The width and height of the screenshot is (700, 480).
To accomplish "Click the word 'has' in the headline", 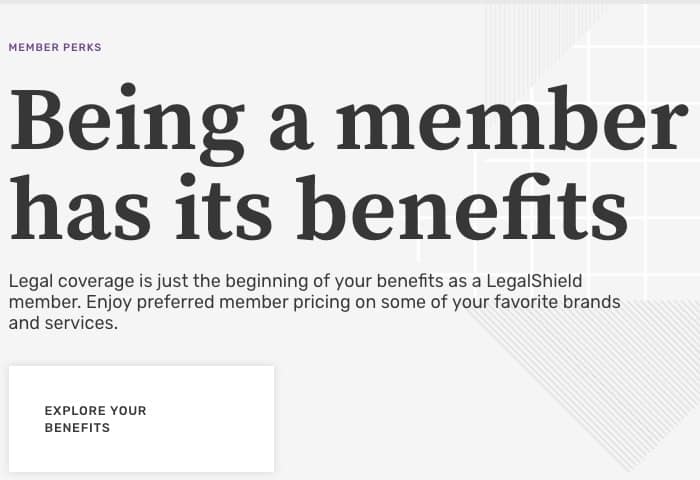I will click(80, 208).
